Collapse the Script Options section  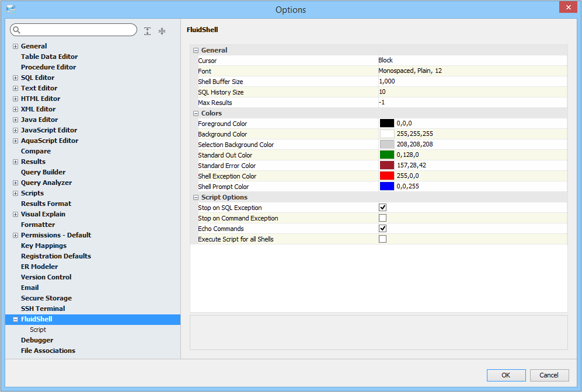pyautogui.click(x=196, y=197)
